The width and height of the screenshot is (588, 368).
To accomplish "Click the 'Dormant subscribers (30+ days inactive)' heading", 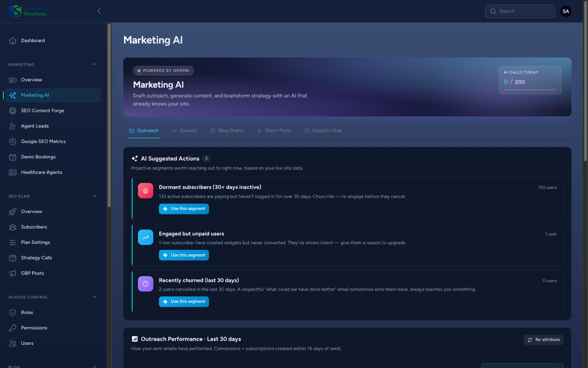I will click(x=210, y=187).
